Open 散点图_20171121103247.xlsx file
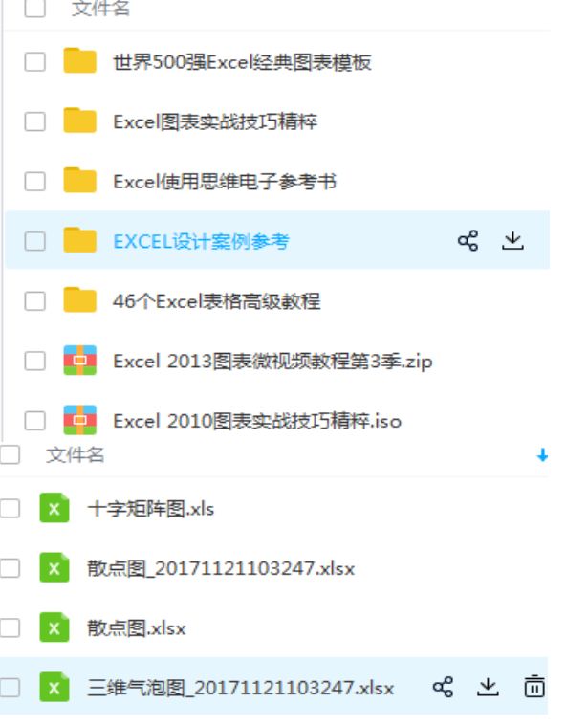Screen dimensions: 588x726 click(x=221, y=568)
